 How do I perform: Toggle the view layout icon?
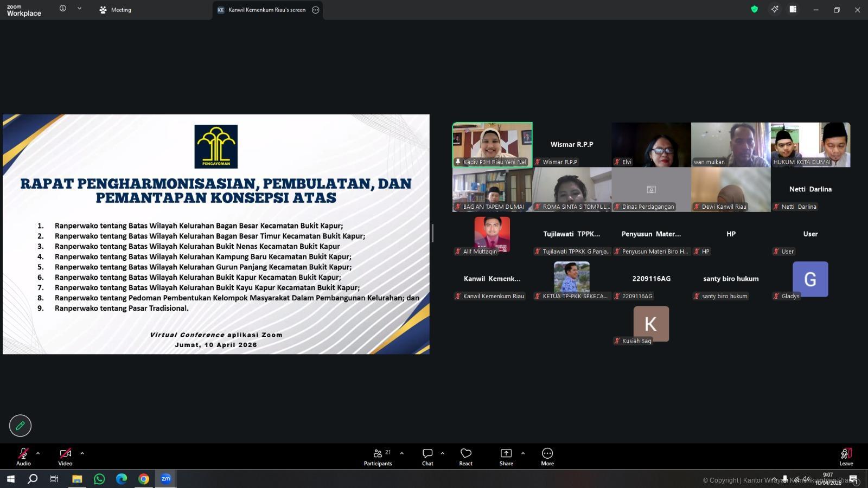[793, 9]
